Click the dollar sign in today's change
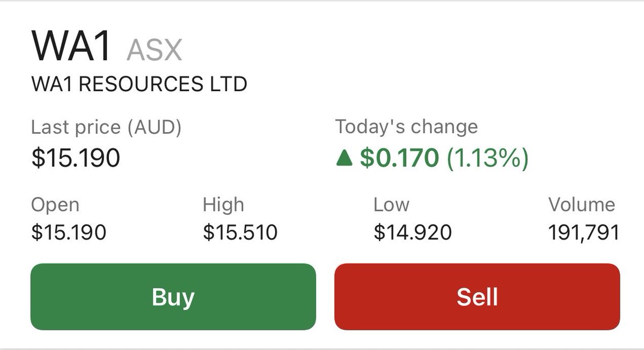Screen dimensions: 644x350 tap(366, 159)
